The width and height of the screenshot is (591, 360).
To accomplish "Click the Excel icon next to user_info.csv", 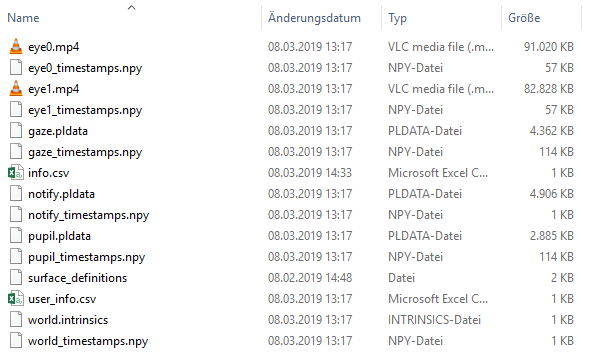I will tap(16, 299).
